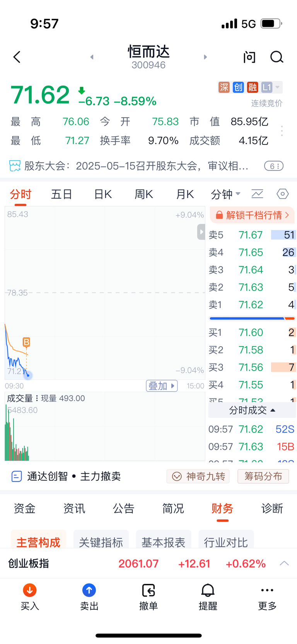Collapse order book via gray arrow handle
Image resolution: width=297 pixels, height=644 pixels.
pyautogui.click(x=201, y=232)
